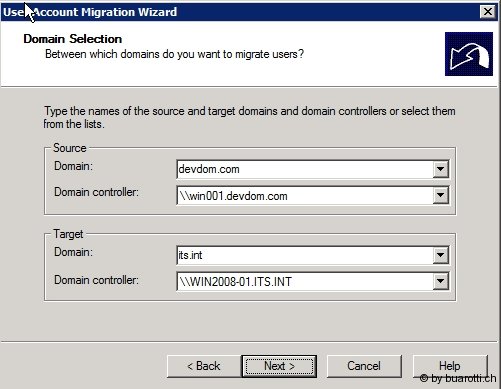Open the Target Domain controller dropdown list
The height and width of the screenshot is (389, 501).
[440, 281]
